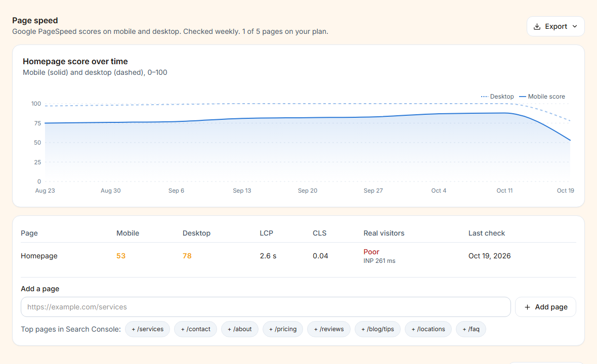This screenshot has width=597, height=364.
Task: Click the LCP column header
Action: coord(266,233)
